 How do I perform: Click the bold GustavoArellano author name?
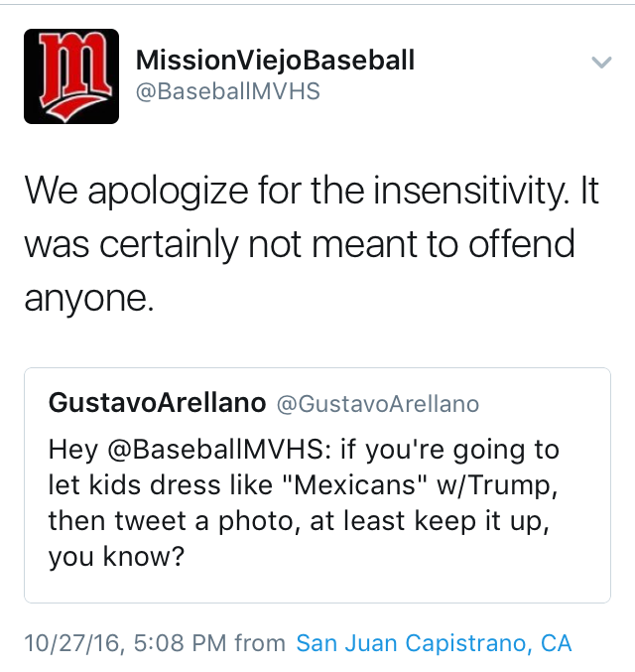(x=157, y=403)
